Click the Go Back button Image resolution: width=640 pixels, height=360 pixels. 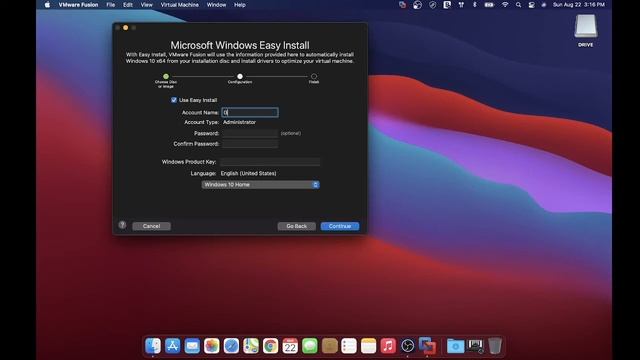point(297,226)
